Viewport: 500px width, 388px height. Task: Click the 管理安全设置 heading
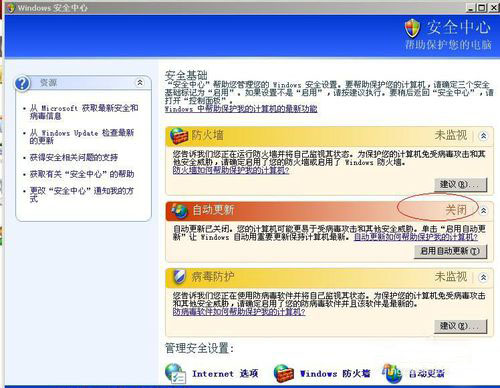pos(200,348)
